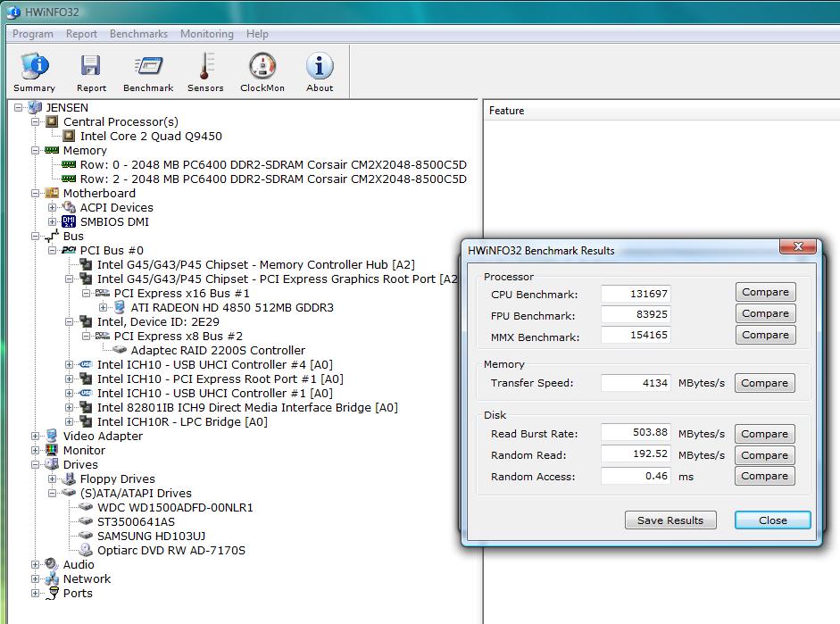Click the Save Results button
Screen dimensions: 840x624
(x=670, y=520)
